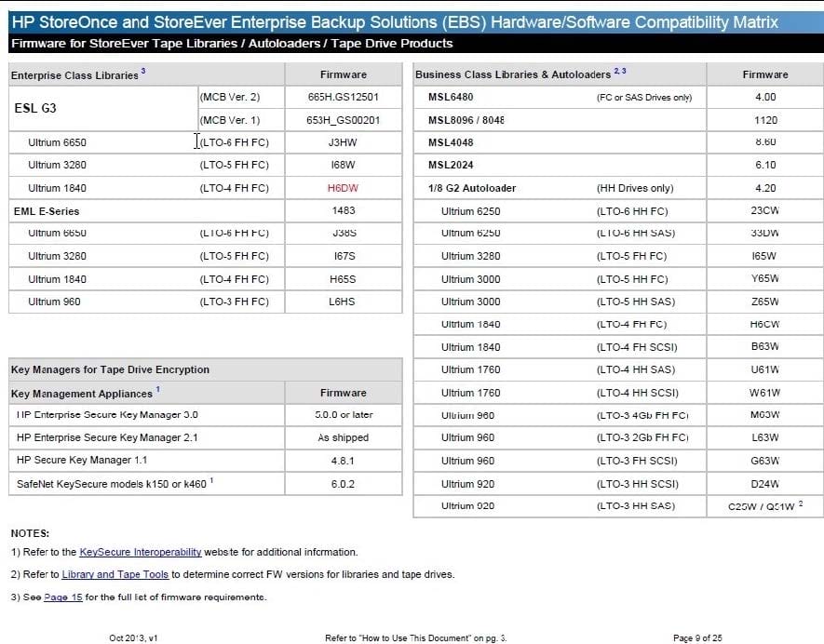The image size is (824, 644).
Task: Select the MSL6480 library row label
Action: (x=451, y=97)
